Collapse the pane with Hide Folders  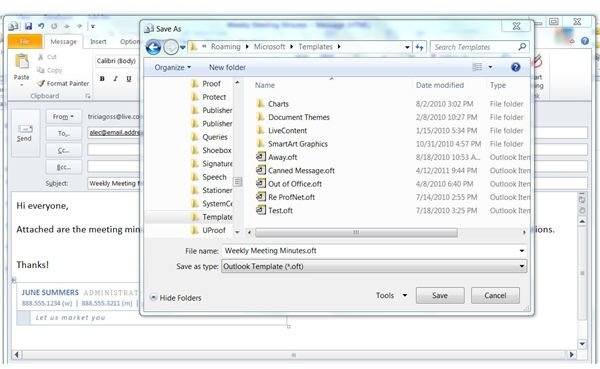[176, 297]
